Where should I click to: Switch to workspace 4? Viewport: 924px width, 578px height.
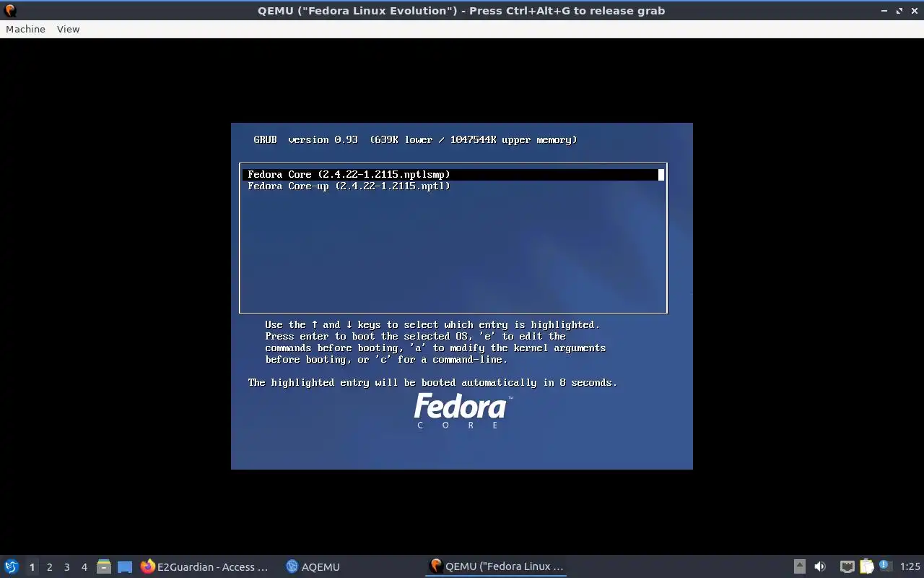point(84,567)
